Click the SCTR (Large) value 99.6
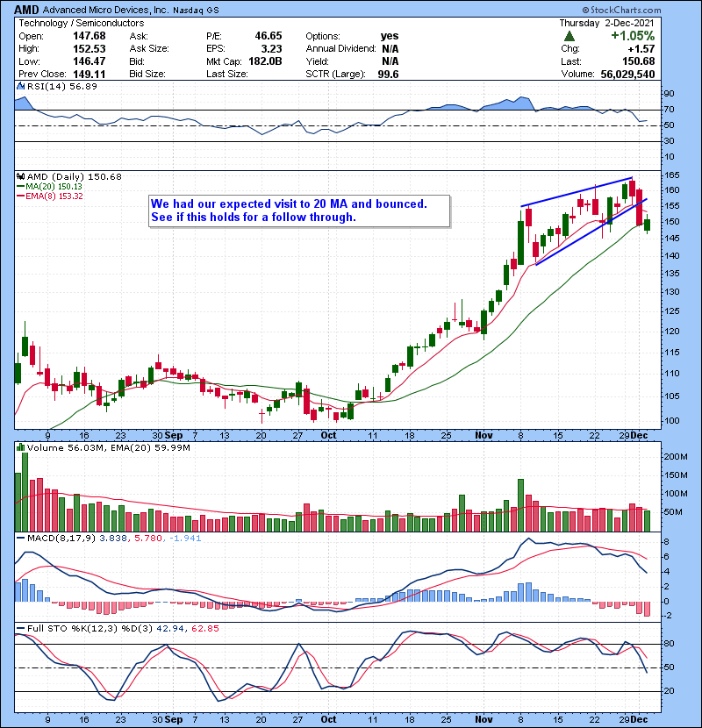The width and height of the screenshot is (702, 728). pos(388,75)
